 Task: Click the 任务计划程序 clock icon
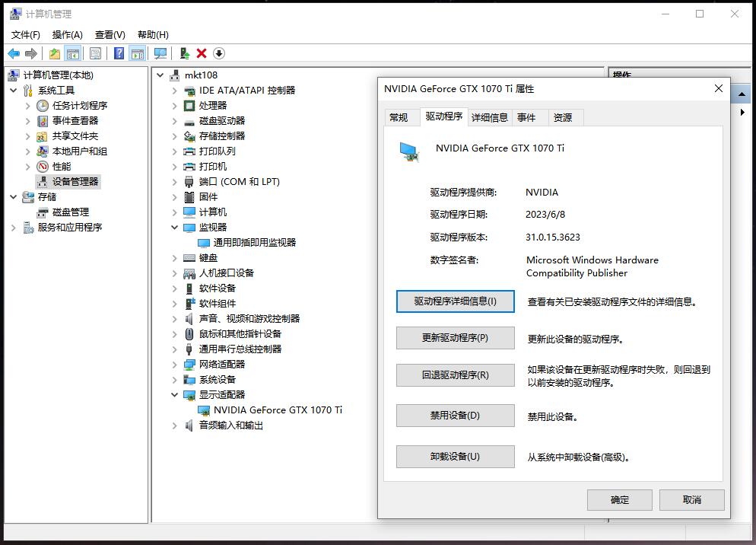43,106
